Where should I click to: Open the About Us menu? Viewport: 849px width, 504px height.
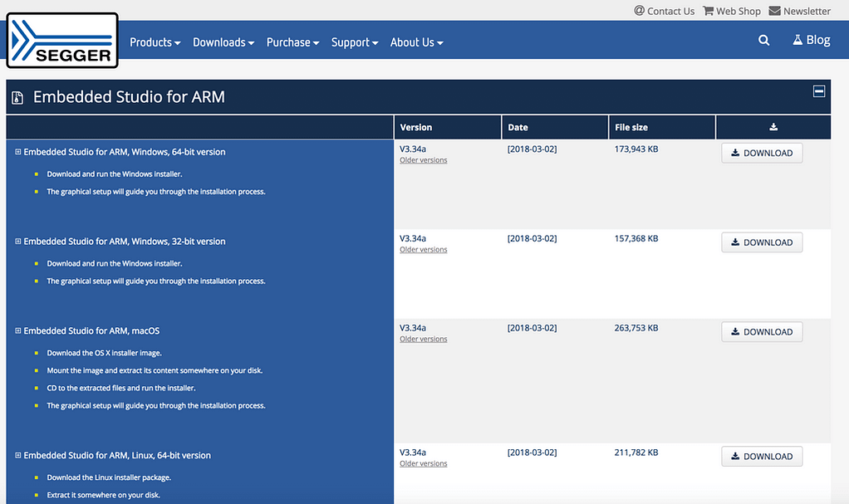[x=417, y=42]
